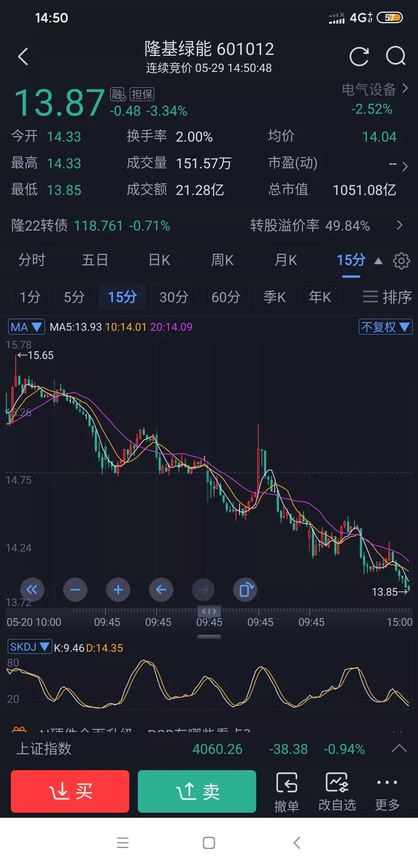
Task: Tap the news ticker icon above index bar
Action: (x=19, y=729)
